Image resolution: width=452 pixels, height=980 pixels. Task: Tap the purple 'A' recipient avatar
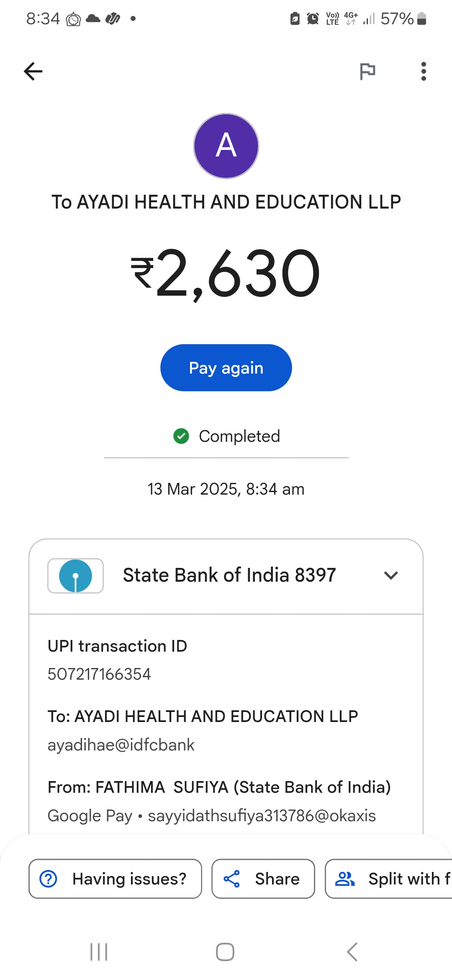pos(226,146)
